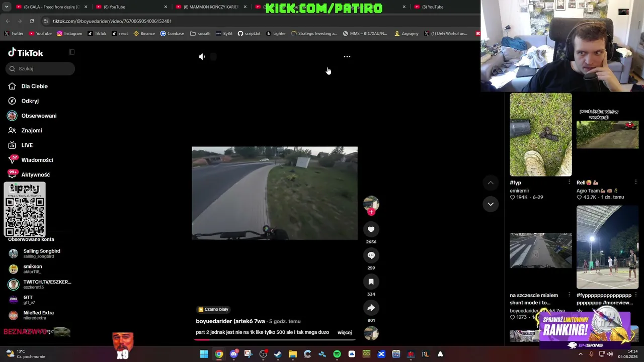Expand the caption with więcej
This screenshot has height=362, width=644.
[x=345, y=332]
